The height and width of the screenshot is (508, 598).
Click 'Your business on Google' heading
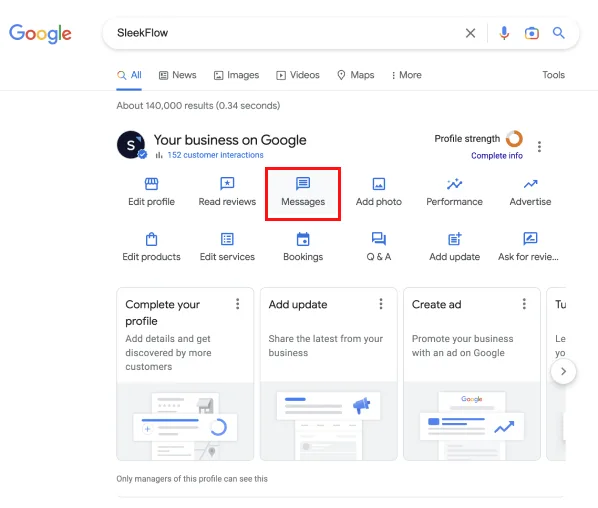(x=230, y=140)
